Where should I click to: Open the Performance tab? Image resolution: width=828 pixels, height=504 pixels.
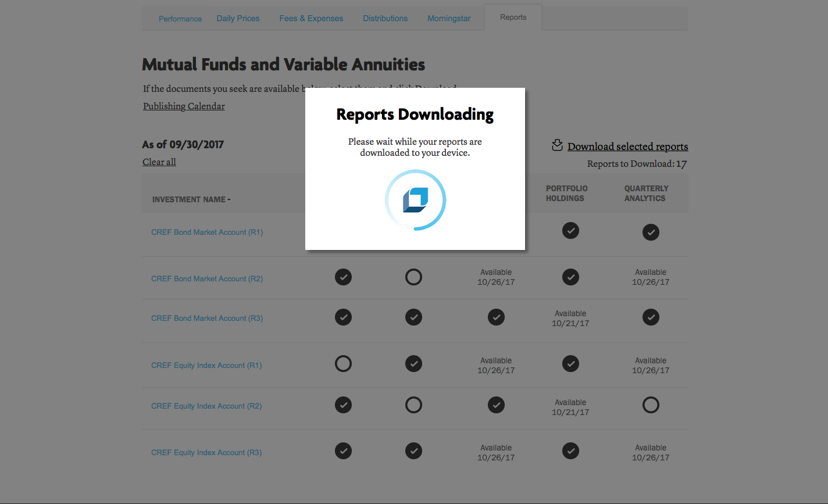coord(180,19)
